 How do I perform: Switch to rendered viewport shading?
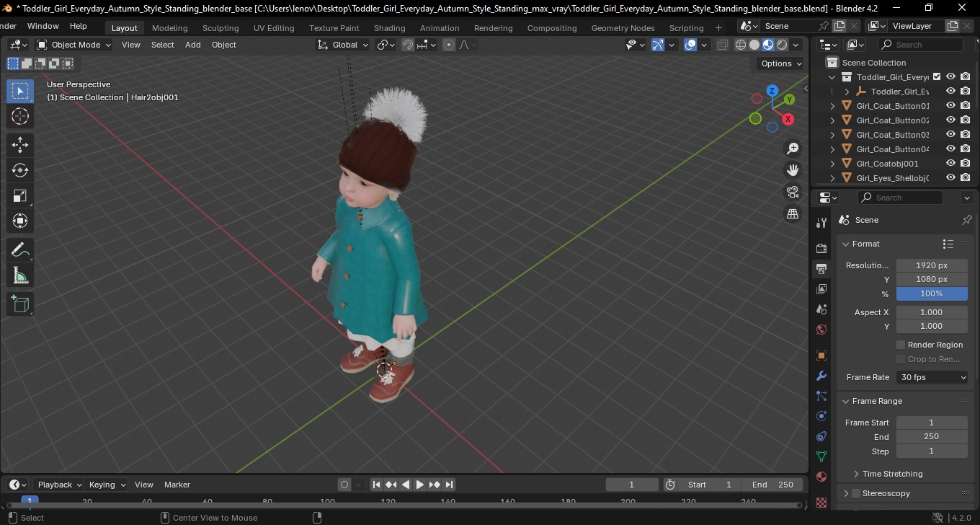pos(782,45)
